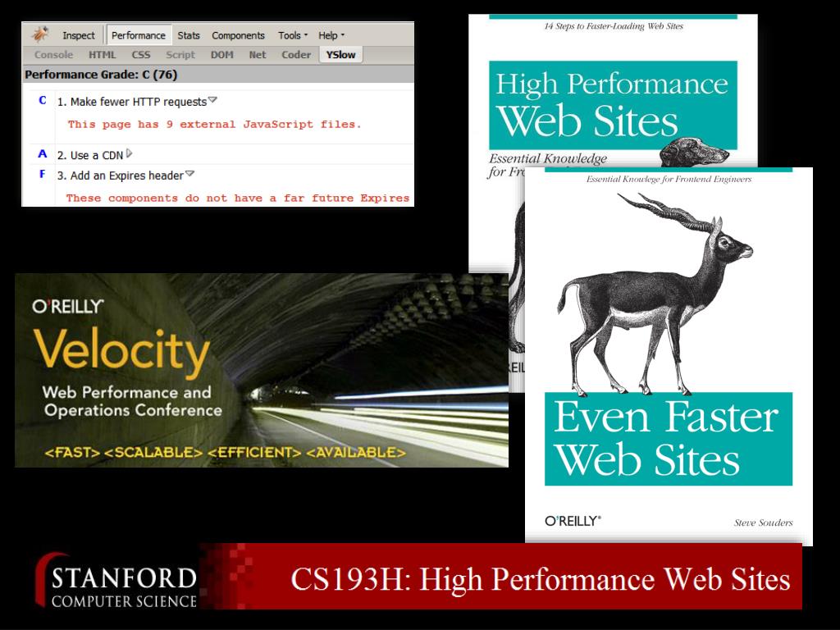
Task: Switch to the Script tab
Action: pyautogui.click(x=180, y=55)
